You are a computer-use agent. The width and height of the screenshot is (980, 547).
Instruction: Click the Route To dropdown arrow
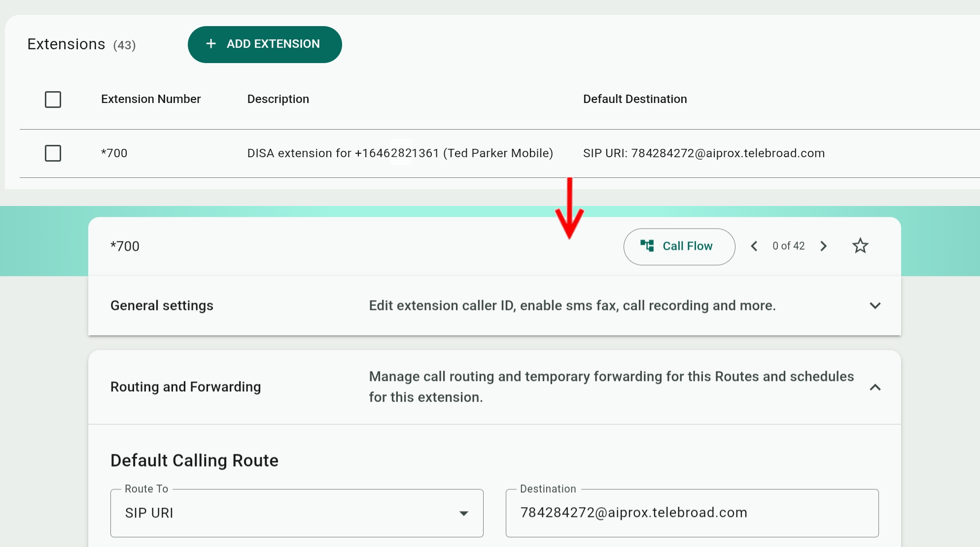(463, 513)
